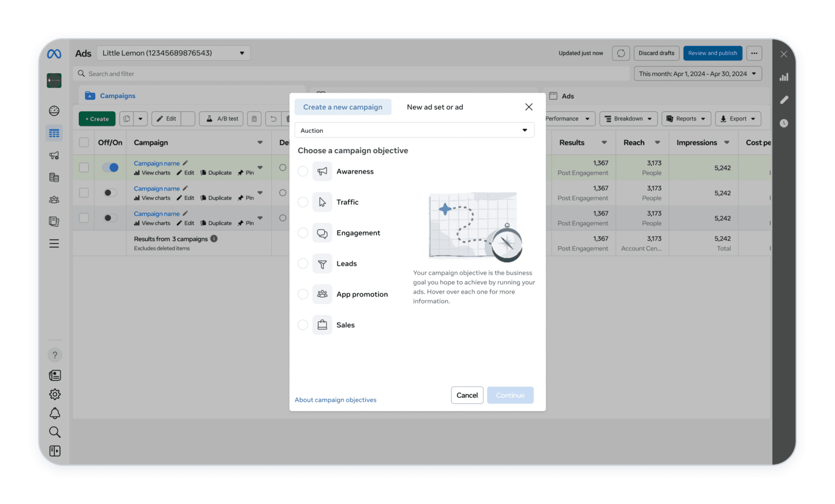The height and width of the screenshot is (504, 835).
Task: Click the refresh icon next to Updated
Action: click(x=620, y=53)
